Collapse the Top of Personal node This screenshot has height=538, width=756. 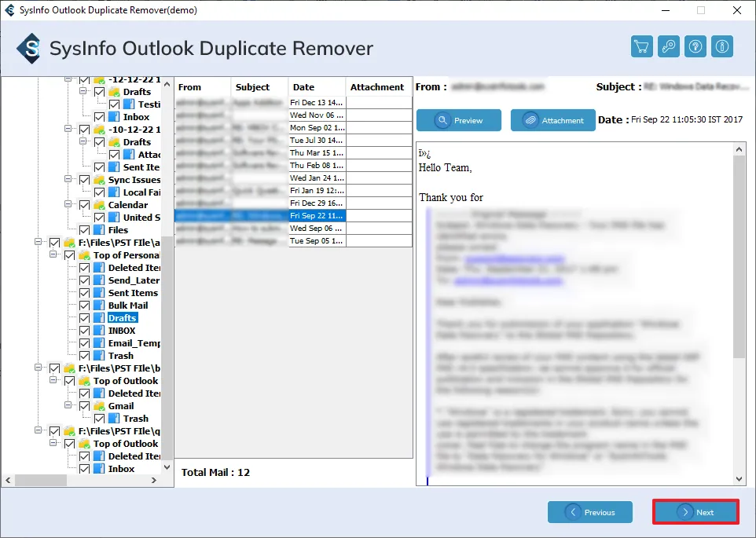click(53, 254)
